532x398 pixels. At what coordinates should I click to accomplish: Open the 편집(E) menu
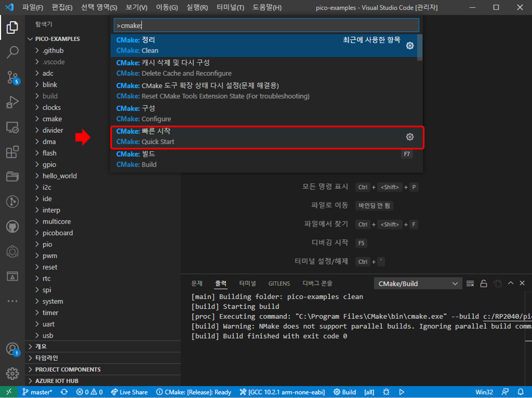point(62,7)
